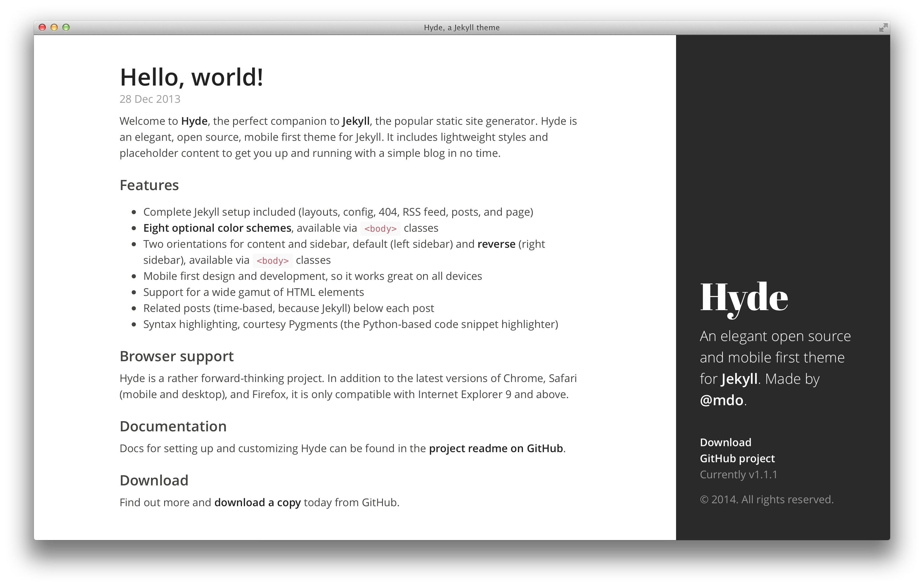Click the <body> code after "available via" on sidebar line
924x587 pixels.
[x=272, y=261]
